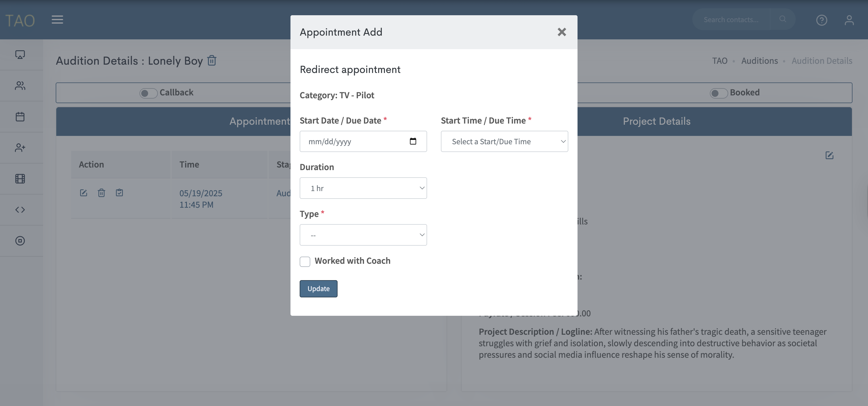
Task: Open the contacts icon in the sidebar
Action: 20,86
